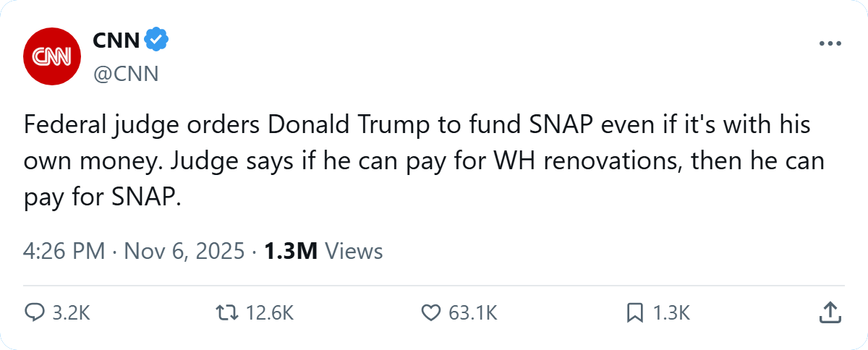Click the Nov 6, 2025 date
The width and height of the screenshot is (868, 350).
tap(187, 251)
